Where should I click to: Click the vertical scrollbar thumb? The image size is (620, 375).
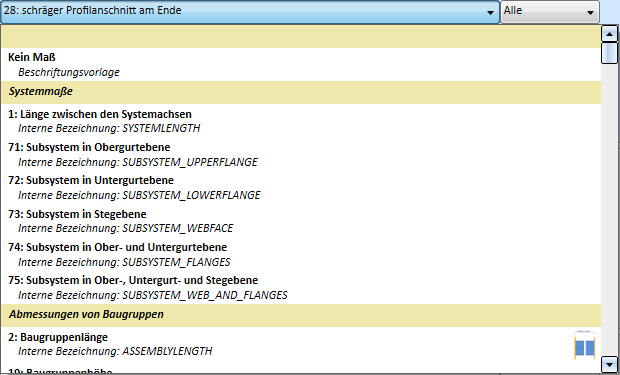tap(609, 53)
